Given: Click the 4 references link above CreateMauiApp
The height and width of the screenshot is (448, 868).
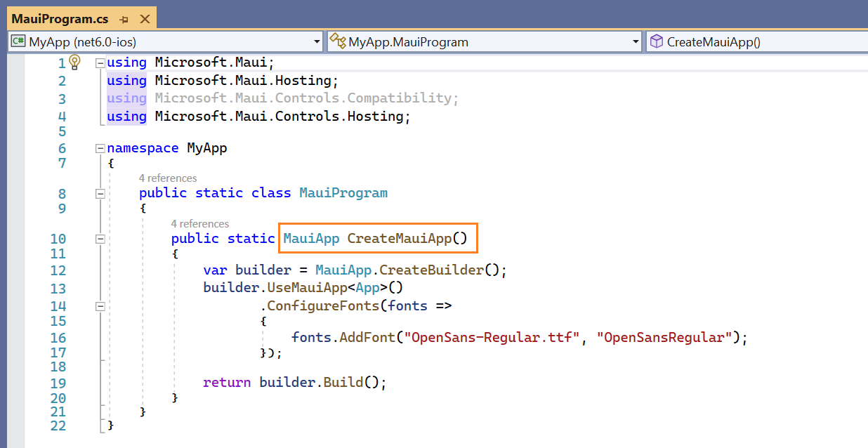Looking at the screenshot, I should tap(200, 223).
